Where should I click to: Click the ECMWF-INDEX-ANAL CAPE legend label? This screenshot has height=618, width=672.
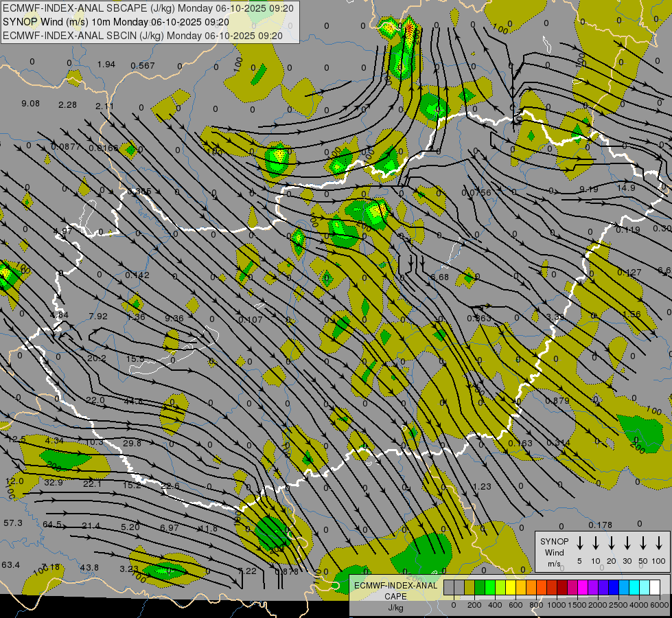pyautogui.click(x=395, y=591)
